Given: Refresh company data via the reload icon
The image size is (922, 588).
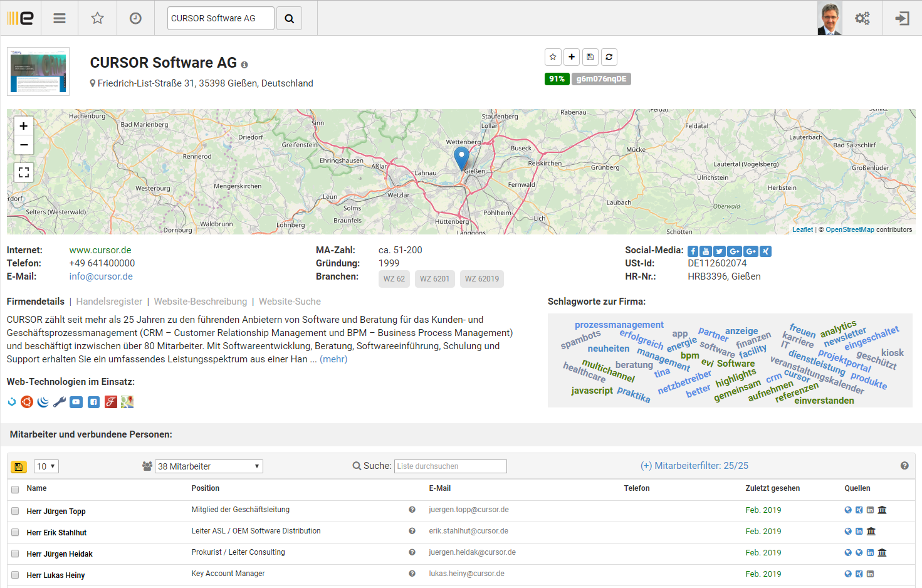Looking at the screenshot, I should [x=609, y=57].
